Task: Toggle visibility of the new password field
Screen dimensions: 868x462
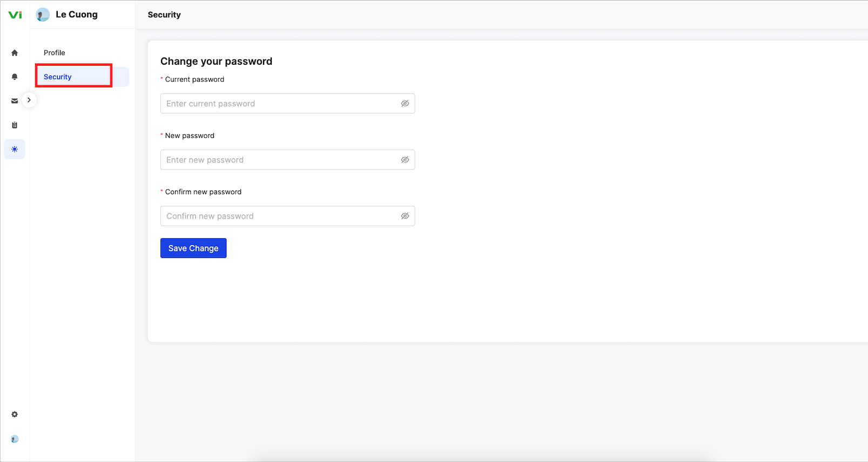Action: point(405,160)
